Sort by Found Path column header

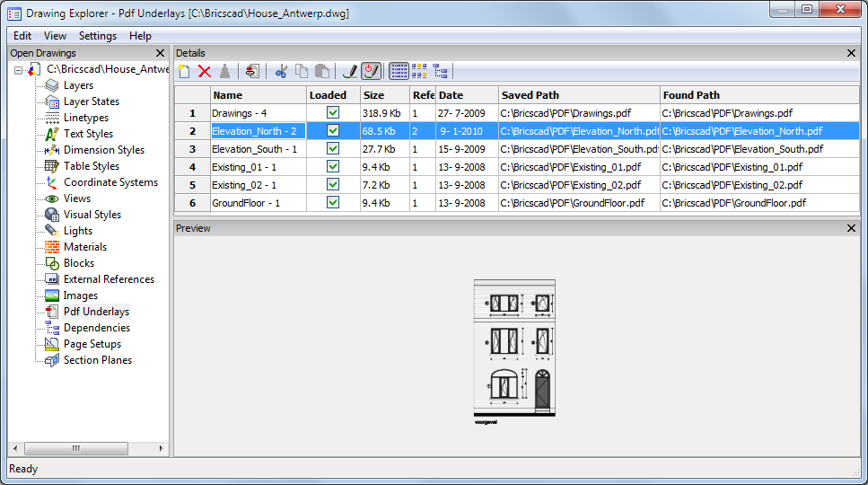pyautogui.click(x=759, y=95)
